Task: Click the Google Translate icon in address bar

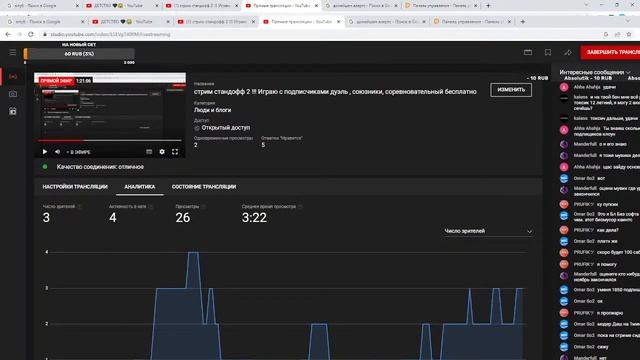Action: [x=606, y=35]
